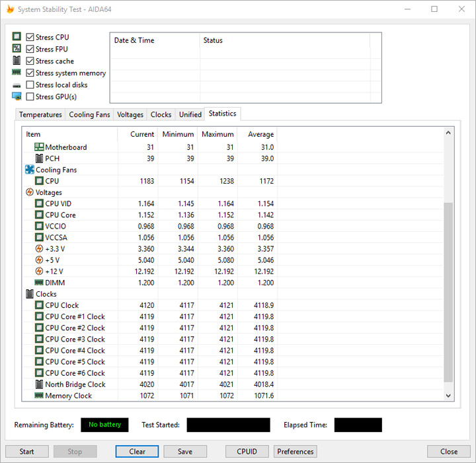Viewport: 476px width, 463px height.
Task: Click the percent icon beside Stress FPU
Action: click(x=17, y=48)
